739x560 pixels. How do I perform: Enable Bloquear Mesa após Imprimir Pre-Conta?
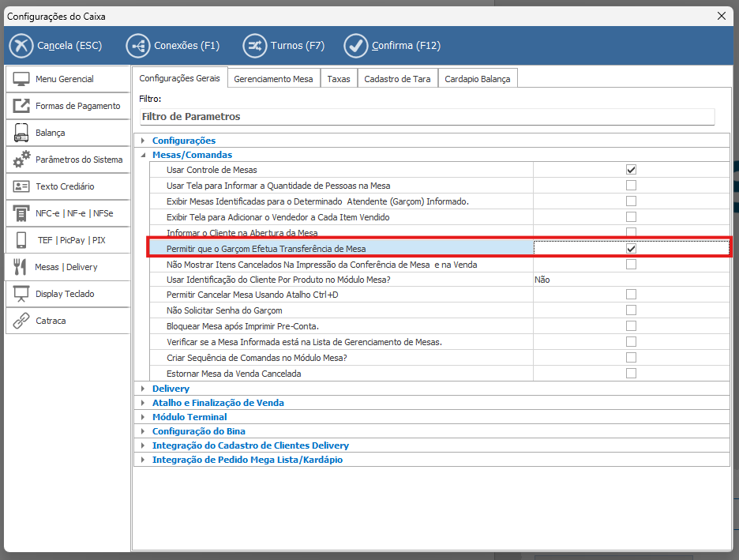pos(631,326)
